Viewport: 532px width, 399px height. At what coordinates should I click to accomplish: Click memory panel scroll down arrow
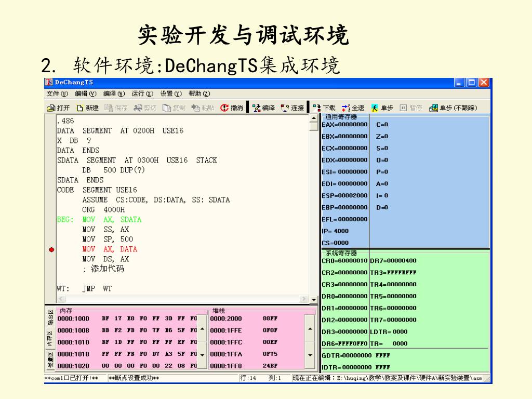202,355
